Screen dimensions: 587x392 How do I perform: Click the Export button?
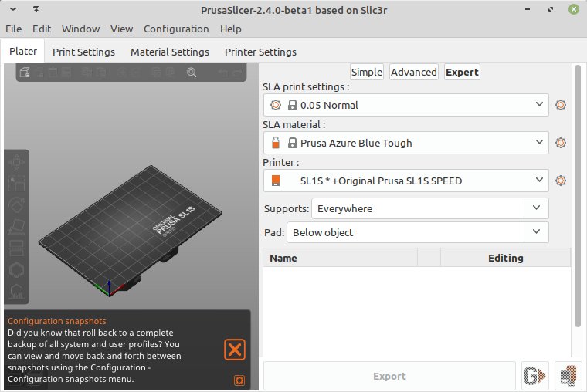[x=389, y=376]
